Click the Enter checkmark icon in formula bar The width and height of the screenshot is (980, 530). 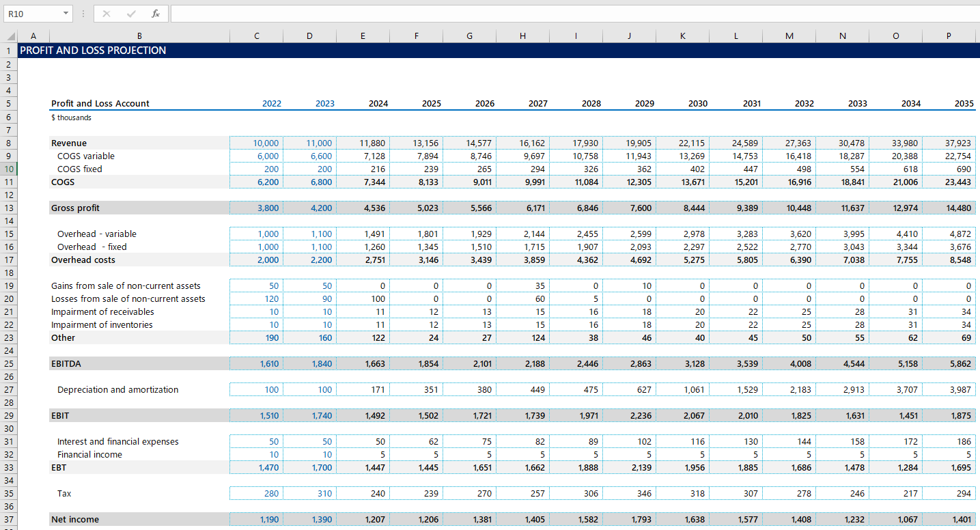[x=131, y=14]
